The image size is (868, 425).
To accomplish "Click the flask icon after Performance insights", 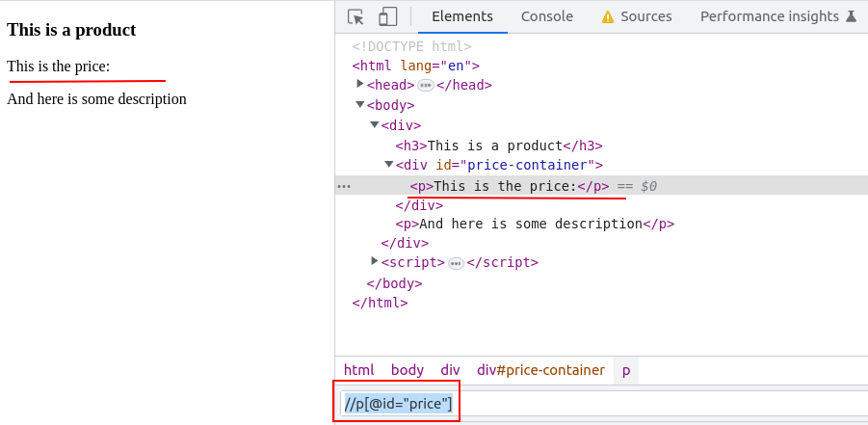I will [851, 16].
